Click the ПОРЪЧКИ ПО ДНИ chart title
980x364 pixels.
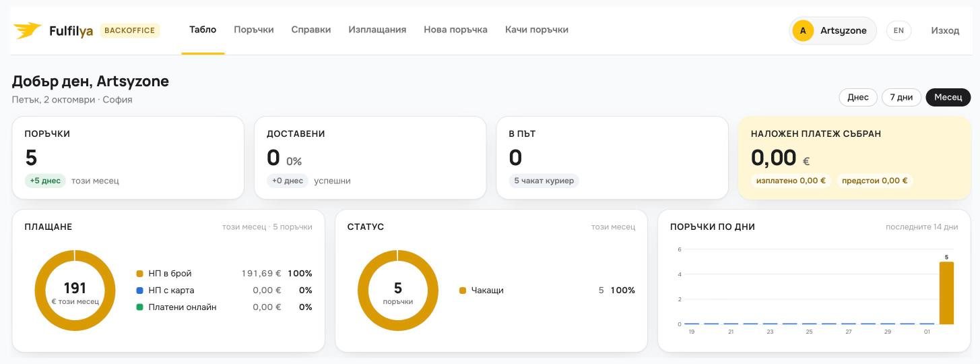(x=713, y=227)
